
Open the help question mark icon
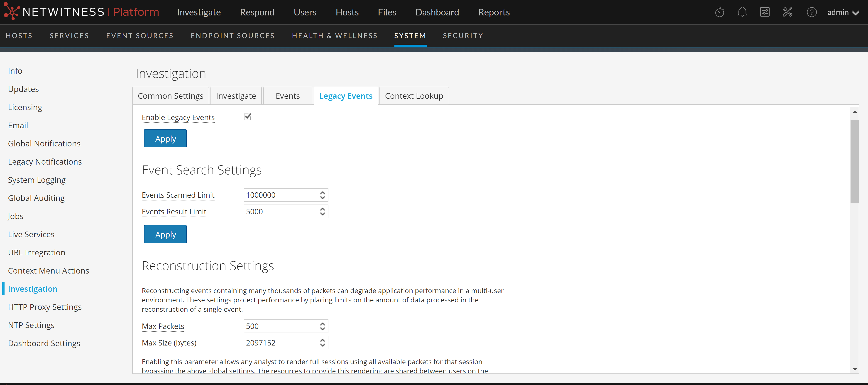811,12
